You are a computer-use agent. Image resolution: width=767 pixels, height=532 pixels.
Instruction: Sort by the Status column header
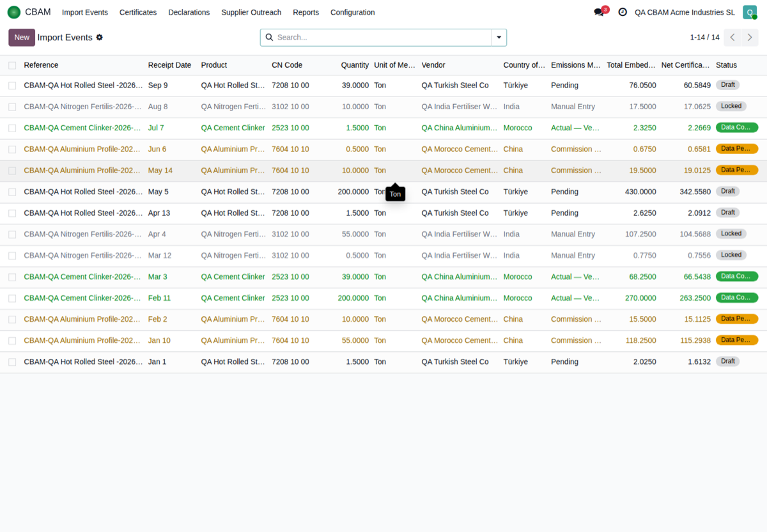click(726, 65)
